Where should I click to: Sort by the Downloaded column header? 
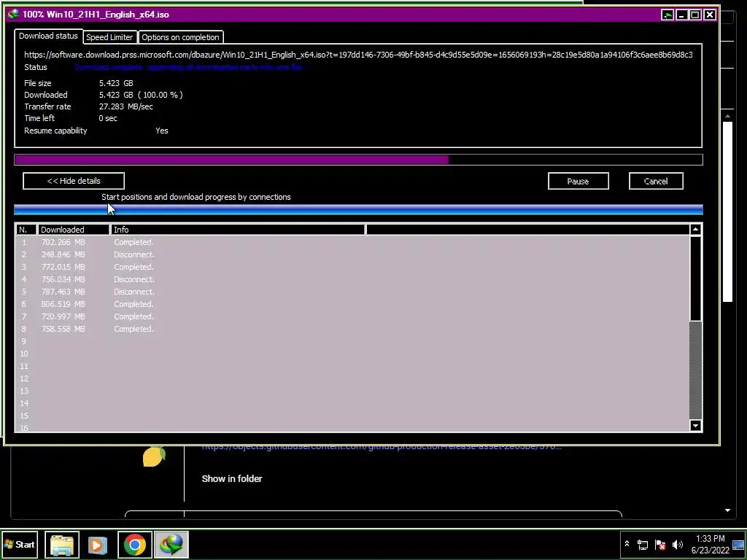pos(74,230)
